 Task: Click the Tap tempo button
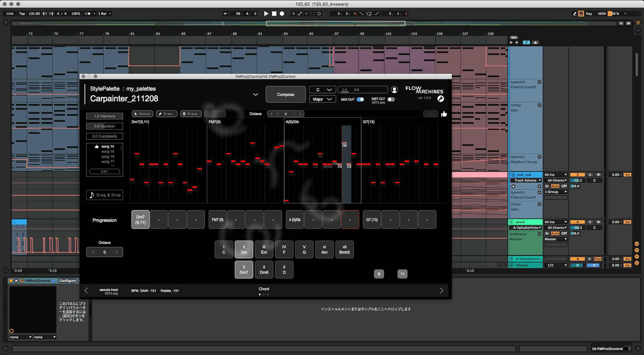22,14
